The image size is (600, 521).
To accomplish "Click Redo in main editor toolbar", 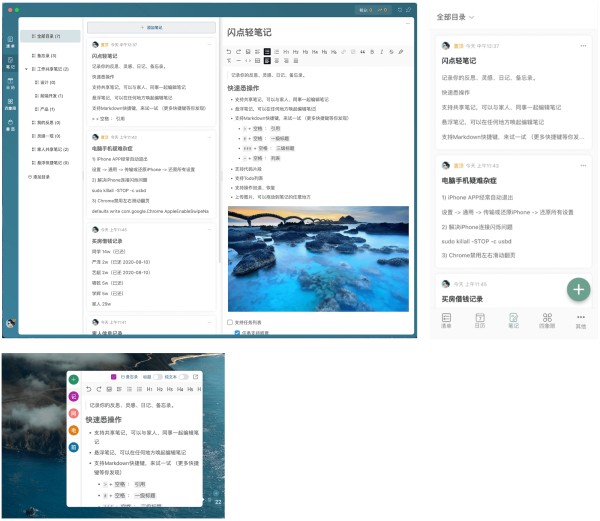I will (x=238, y=52).
